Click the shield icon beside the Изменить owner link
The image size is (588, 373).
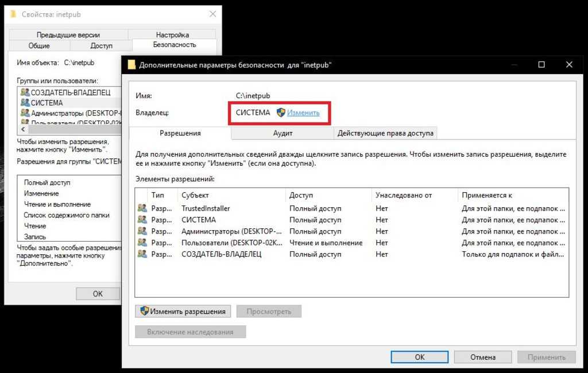281,112
